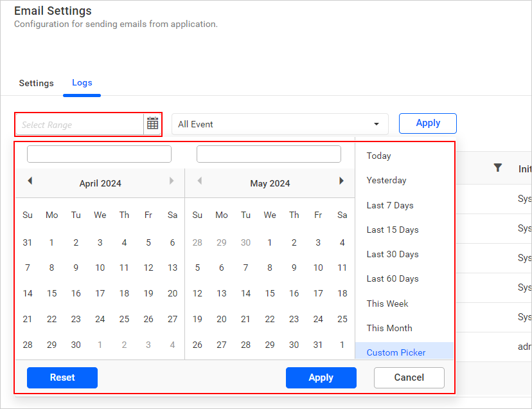Switch to the Settings tab
Viewport: 532px width, 409px height.
coord(36,83)
